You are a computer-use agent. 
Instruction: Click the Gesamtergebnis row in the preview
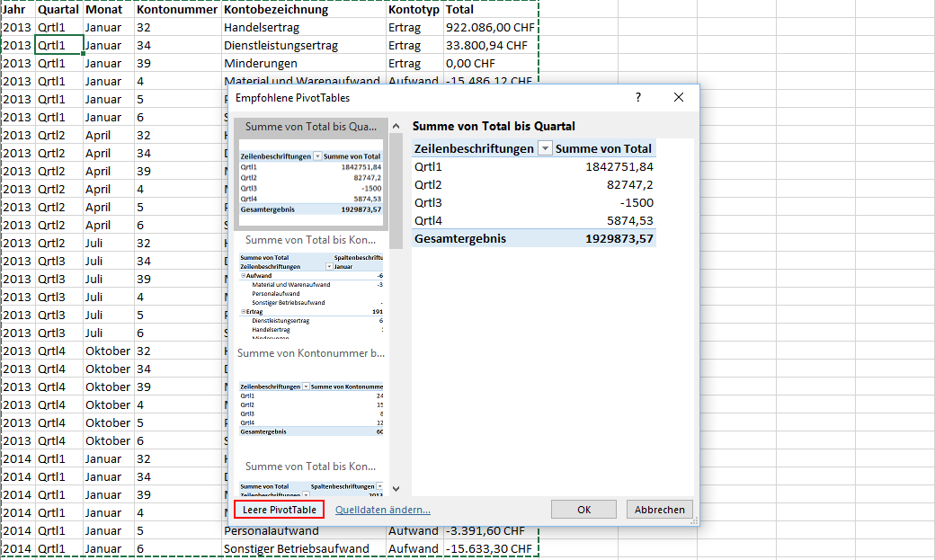[x=533, y=238]
